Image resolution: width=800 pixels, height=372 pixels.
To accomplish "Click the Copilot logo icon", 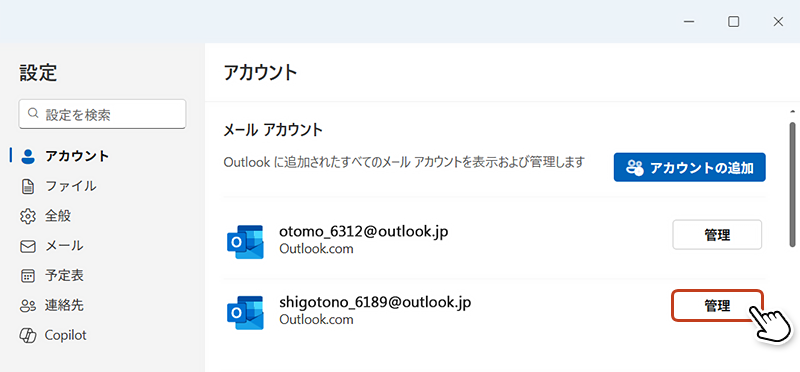I will 28,336.
